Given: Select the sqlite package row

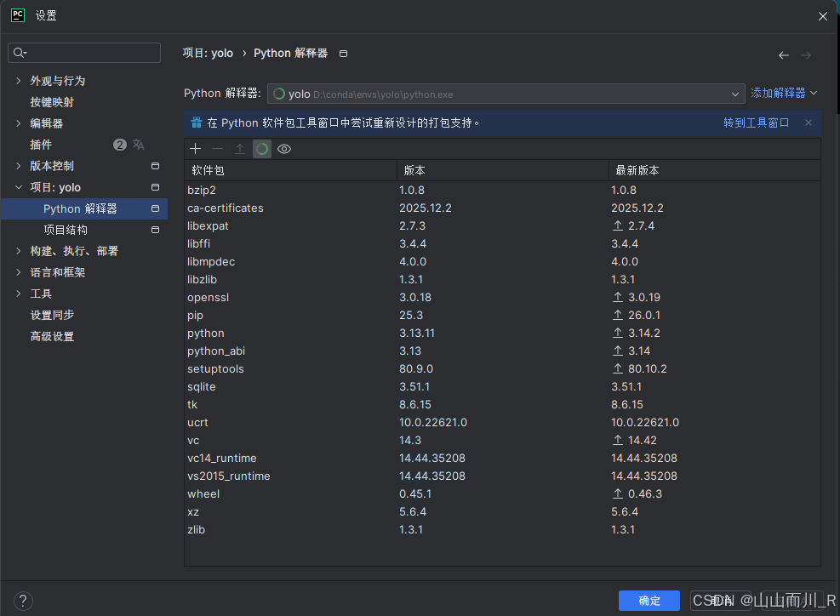Looking at the screenshot, I should (x=502, y=386).
